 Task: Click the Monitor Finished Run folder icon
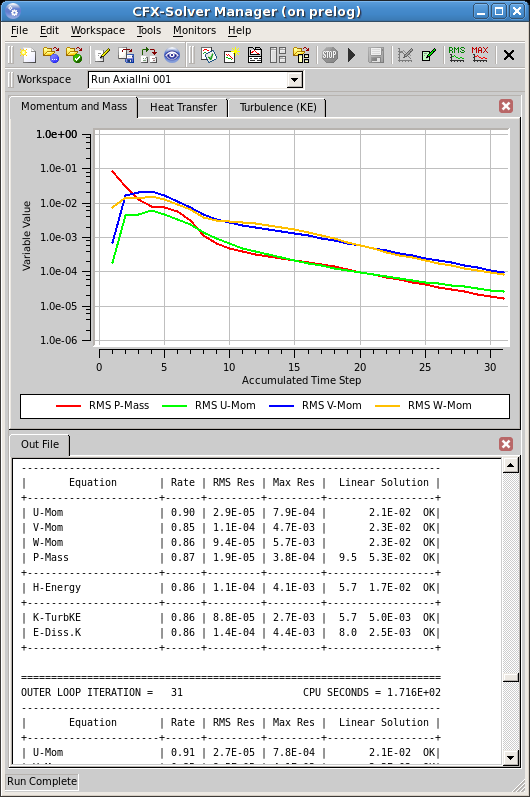coord(74,54)
